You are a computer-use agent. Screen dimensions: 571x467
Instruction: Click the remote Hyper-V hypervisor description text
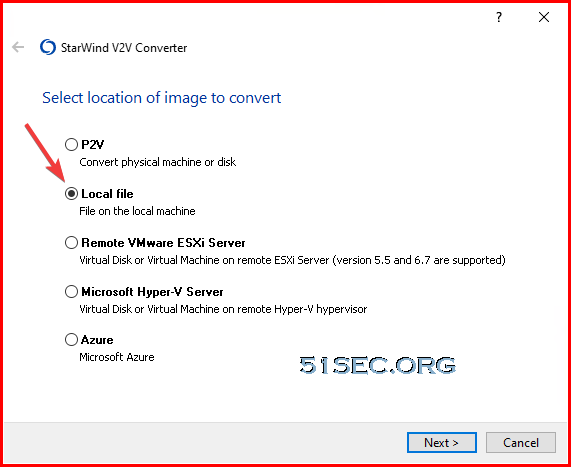223,309
